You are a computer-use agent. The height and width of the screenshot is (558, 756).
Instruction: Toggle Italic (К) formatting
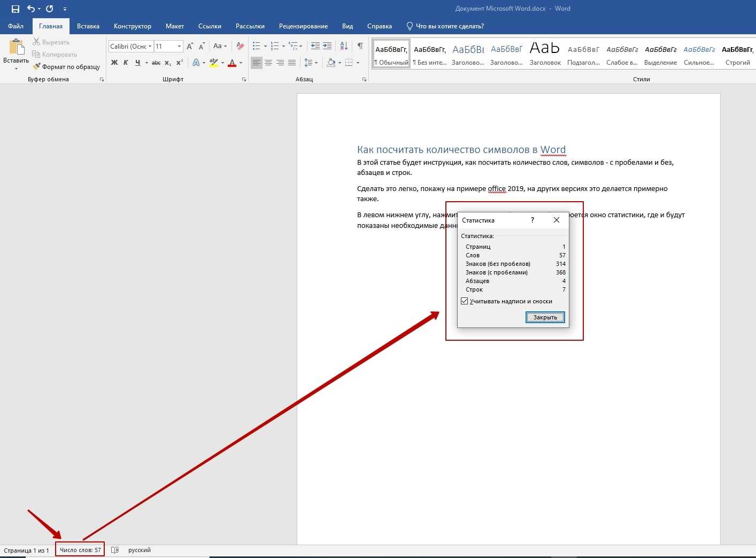point(126,63)
